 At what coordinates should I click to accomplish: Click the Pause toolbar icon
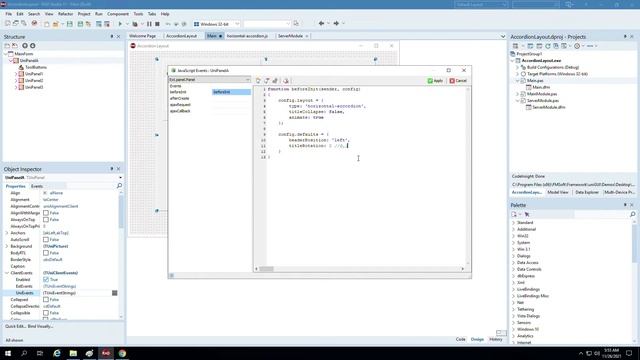tap(149, 24)
